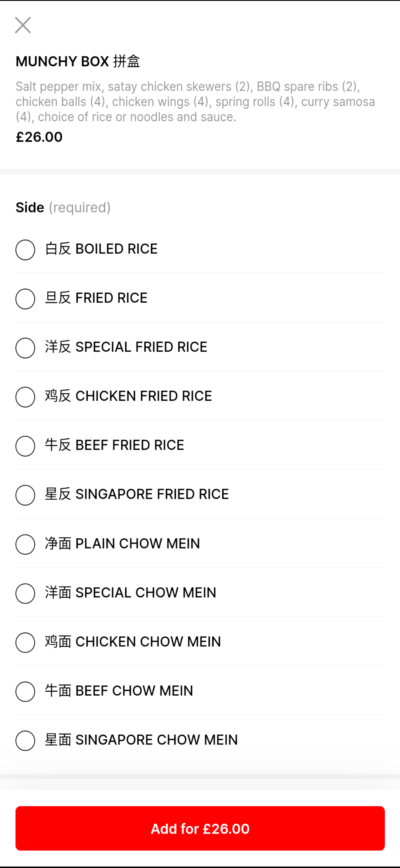Image resolution: width=400 pixels, height=868 pixels.
Task: Choose the Singapore Fried Rice radio button
Action: coord(25,495)
